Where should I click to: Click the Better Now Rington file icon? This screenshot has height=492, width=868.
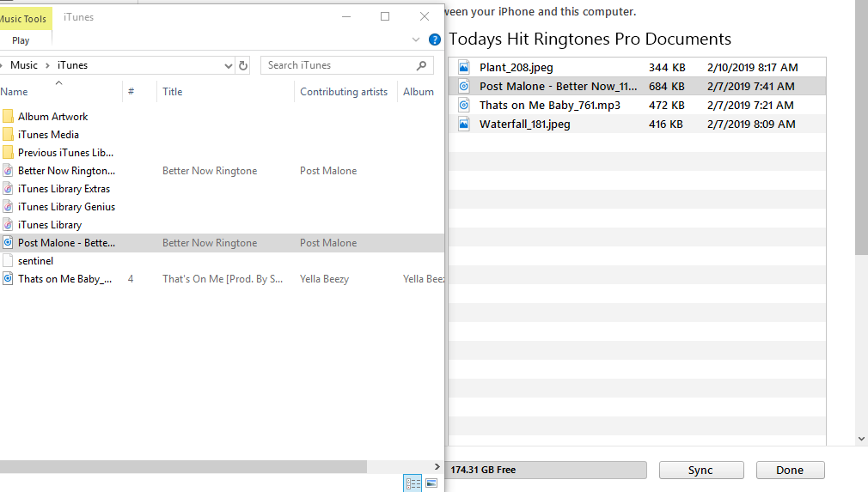(8, 170)
